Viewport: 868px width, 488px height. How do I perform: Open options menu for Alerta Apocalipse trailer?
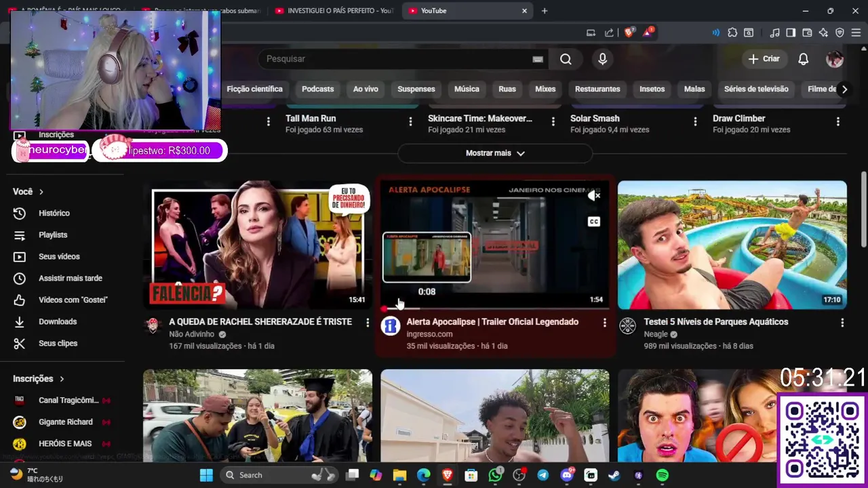[x=605, y=323]
